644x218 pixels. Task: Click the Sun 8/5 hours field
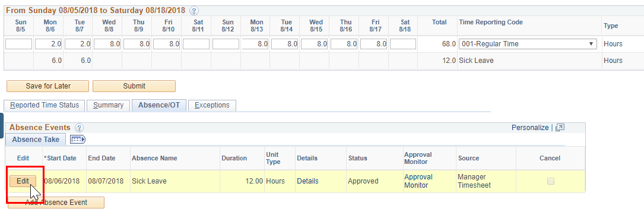[x=18, y=43]
